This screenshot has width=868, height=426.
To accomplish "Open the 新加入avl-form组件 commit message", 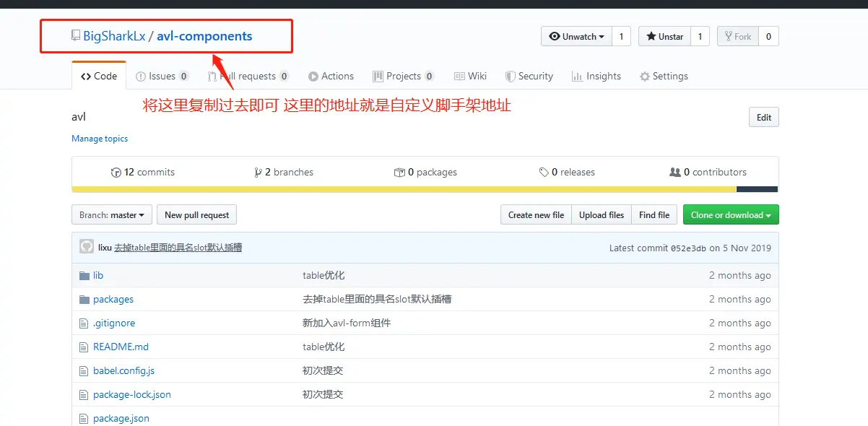I will (x=347, y=323).
